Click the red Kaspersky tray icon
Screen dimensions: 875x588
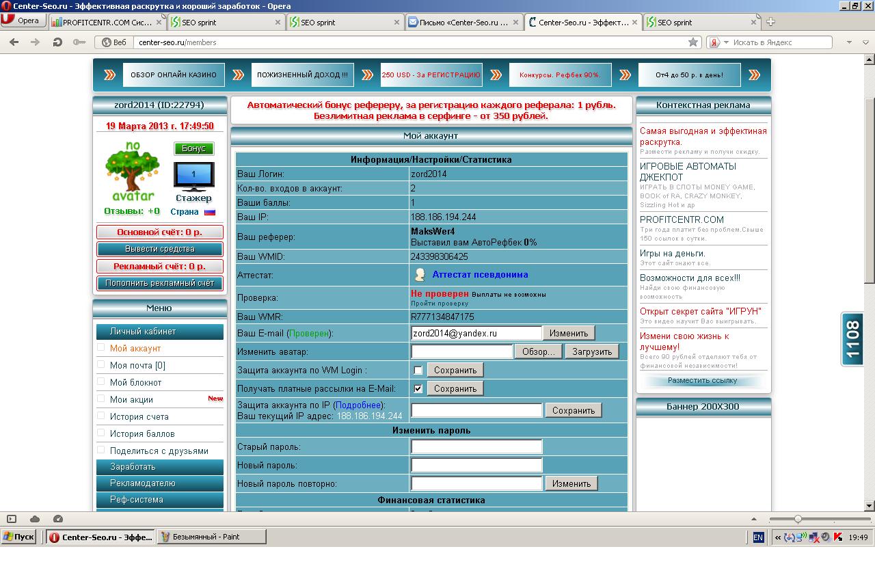[837, 537]
